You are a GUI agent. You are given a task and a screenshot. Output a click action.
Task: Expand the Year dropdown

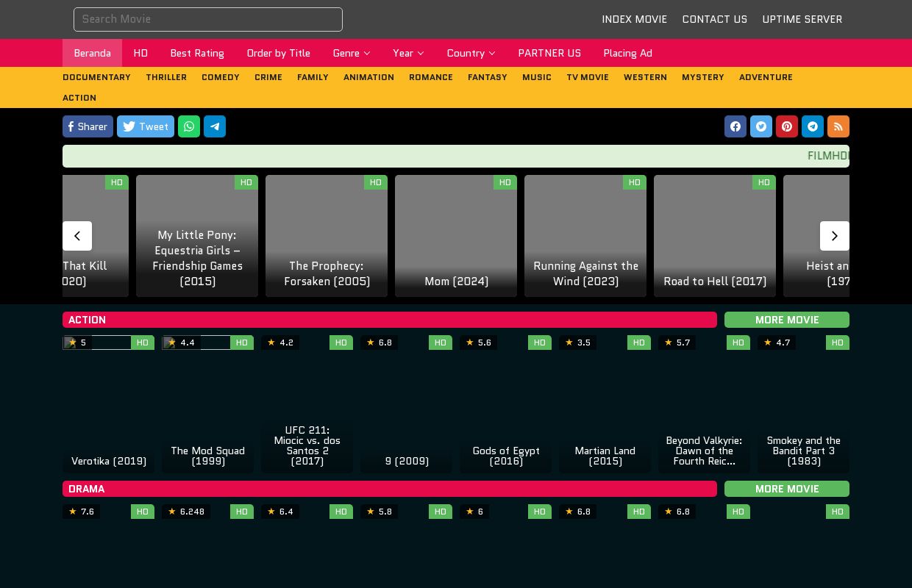coord(408,53)
